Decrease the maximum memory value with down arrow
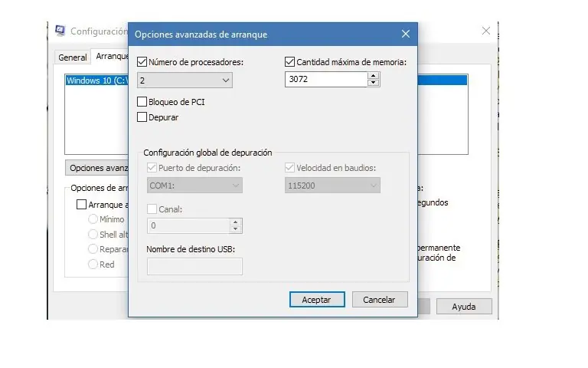Image resolution: width=588 pixels, height=368 pixels. pos(373,83)
